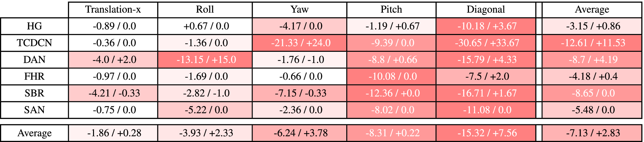Click the TCDCN Diagonal cell -30.65 / +33.67
Viewport: 644px width, 142px height.
click(x=487, y=43)
